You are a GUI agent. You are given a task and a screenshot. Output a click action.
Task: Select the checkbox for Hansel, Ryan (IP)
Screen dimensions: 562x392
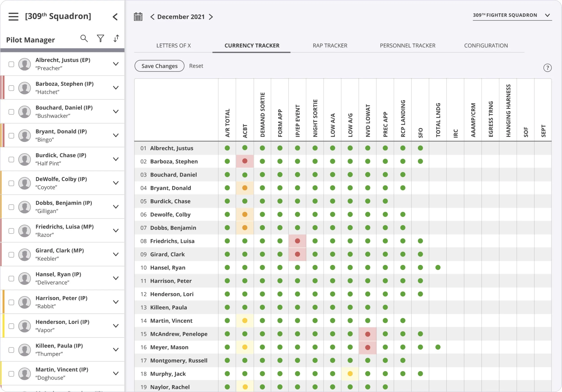pyautogui.click(x=11, y=279)
